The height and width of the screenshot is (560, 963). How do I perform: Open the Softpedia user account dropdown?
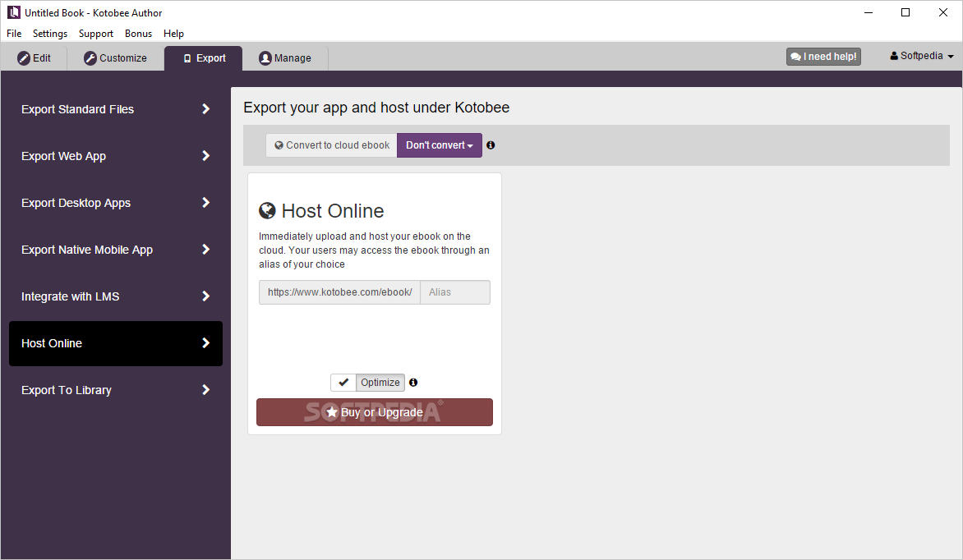(x=922, y=56)
